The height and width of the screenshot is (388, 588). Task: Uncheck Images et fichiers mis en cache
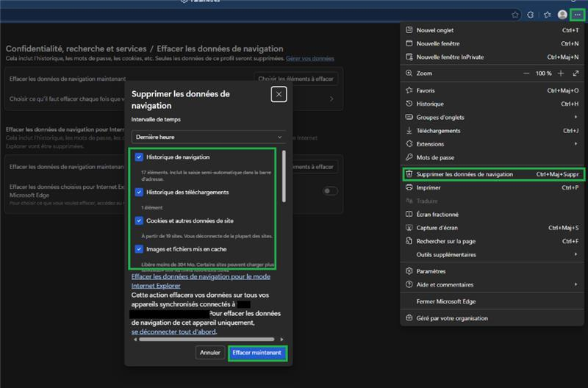click(x=139, y=249)
